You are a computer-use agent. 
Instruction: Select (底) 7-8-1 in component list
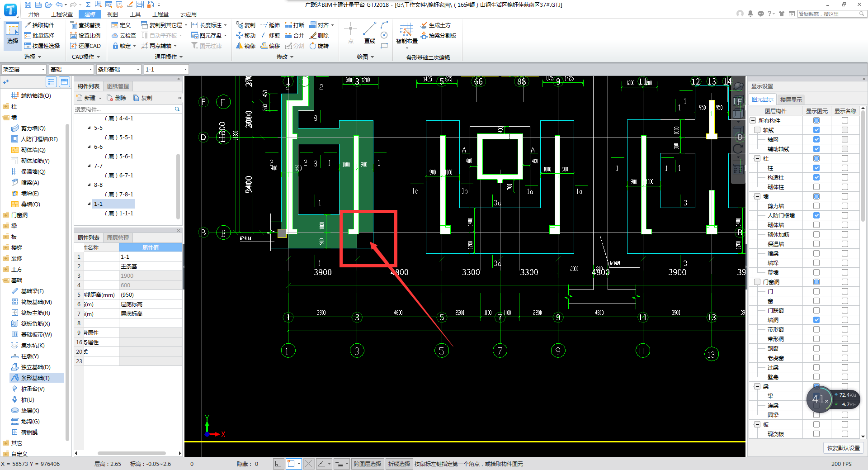coord(119,195)
